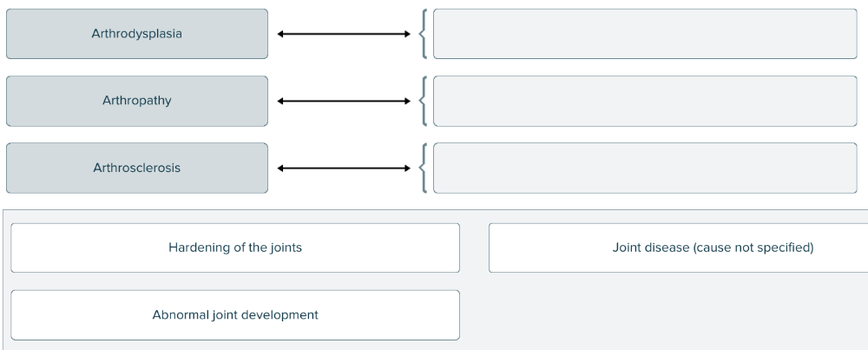Click the empty answer slot for Arthrosclerosis
This screenshot has width=868, height=350.
644,168
